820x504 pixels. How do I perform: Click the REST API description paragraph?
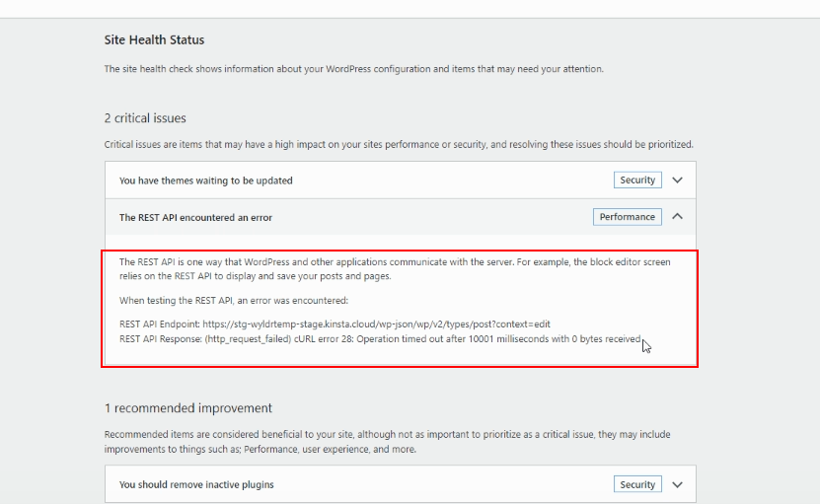395,268
